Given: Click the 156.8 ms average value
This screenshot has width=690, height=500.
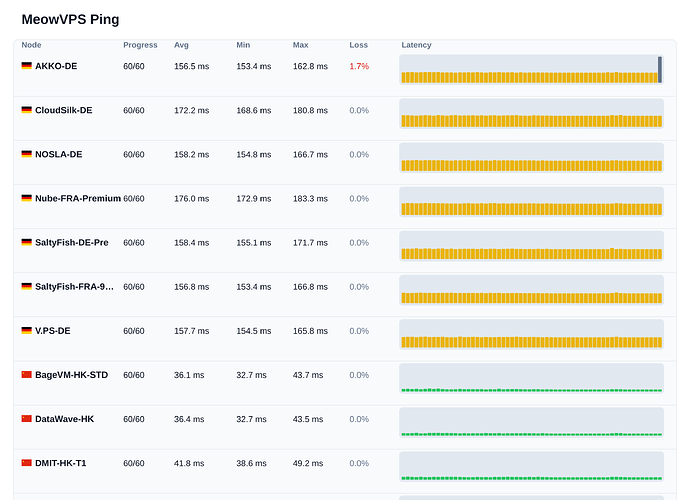Looking at the screenshot, I should pos(191,287).
